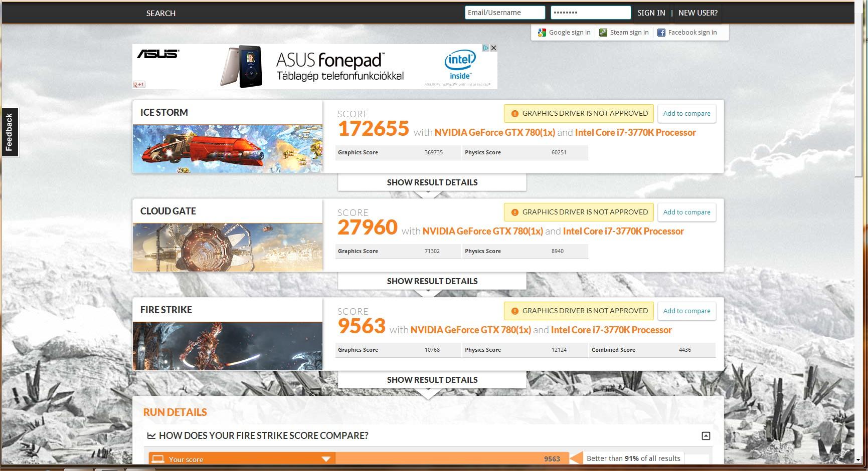
Task: Click Ice Storm GRAPHICS DRIVER IS NOT APPROVED notice
Action: click(579, 114)
